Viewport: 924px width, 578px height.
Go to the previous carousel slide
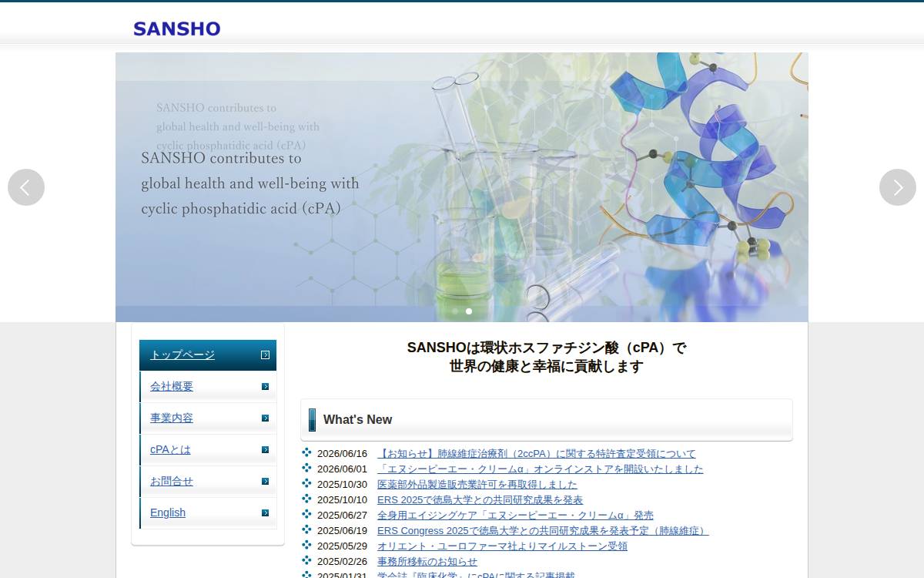click(x=26, y=187)
